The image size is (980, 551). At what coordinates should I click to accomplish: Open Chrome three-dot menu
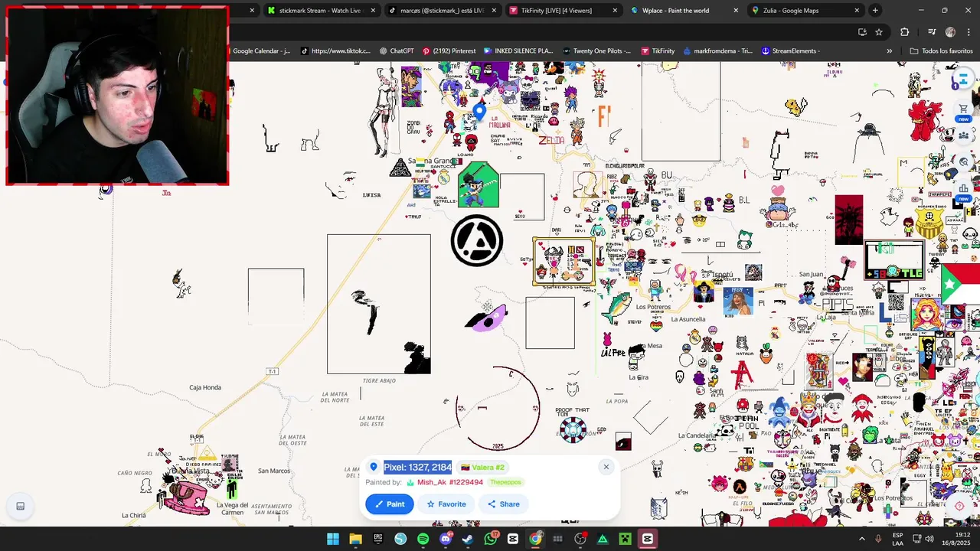967,32
